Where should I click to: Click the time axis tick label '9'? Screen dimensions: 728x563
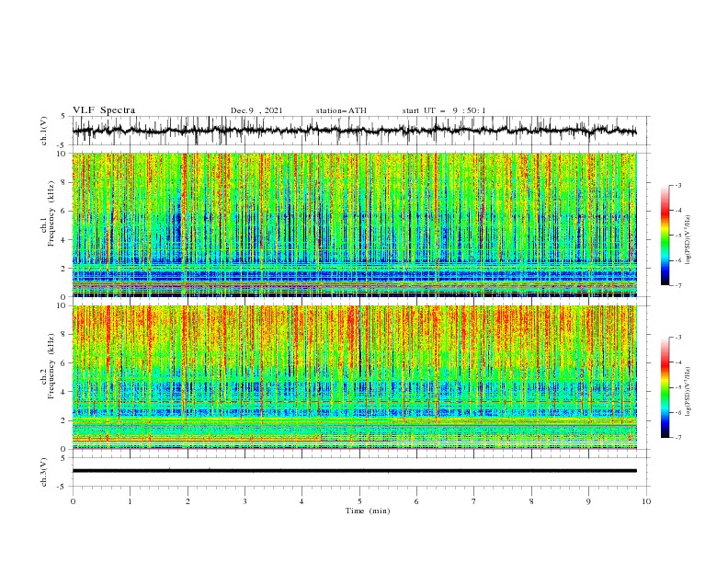588,501
